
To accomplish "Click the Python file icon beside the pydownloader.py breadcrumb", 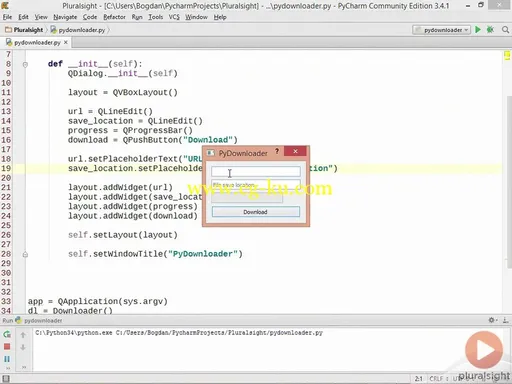I will pyautogui.click(x=54, y=30).
